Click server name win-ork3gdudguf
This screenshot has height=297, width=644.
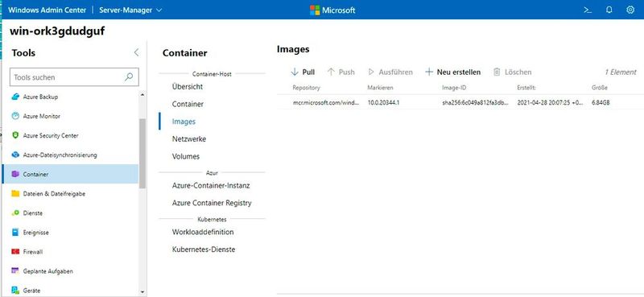(57, 31)
